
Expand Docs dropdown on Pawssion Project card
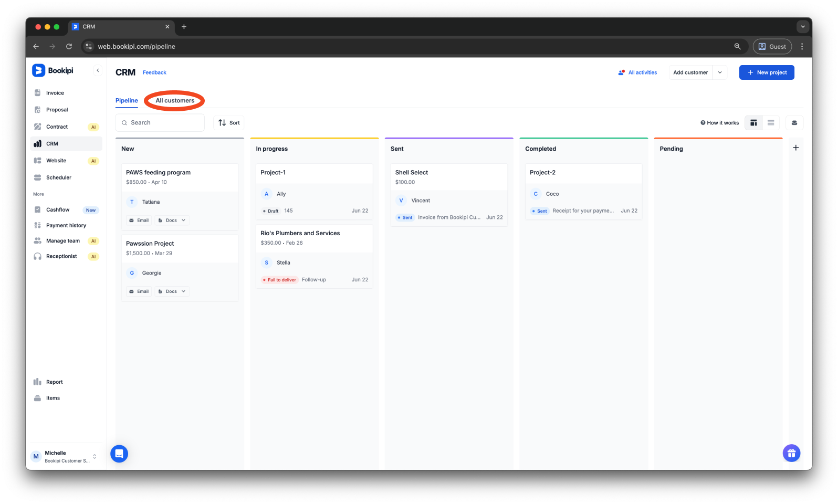pos(172,291)
